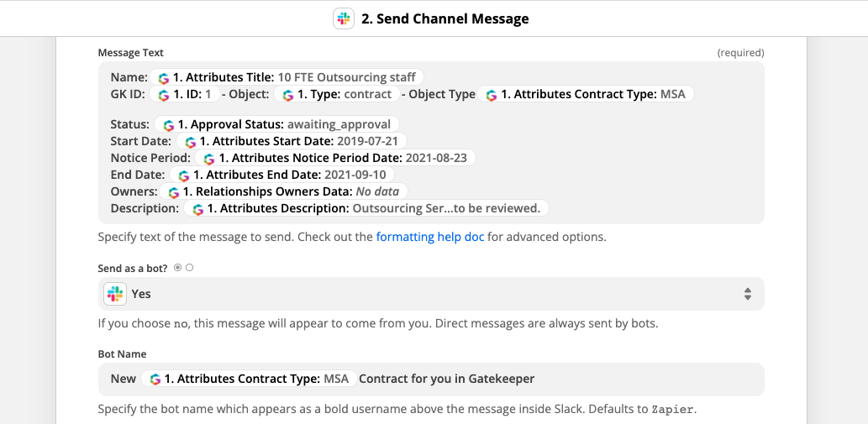Screen dimensions: 868x424
Task: Click the Attributes Description pill
Action: pyautogui.click(x=366, y=208)
